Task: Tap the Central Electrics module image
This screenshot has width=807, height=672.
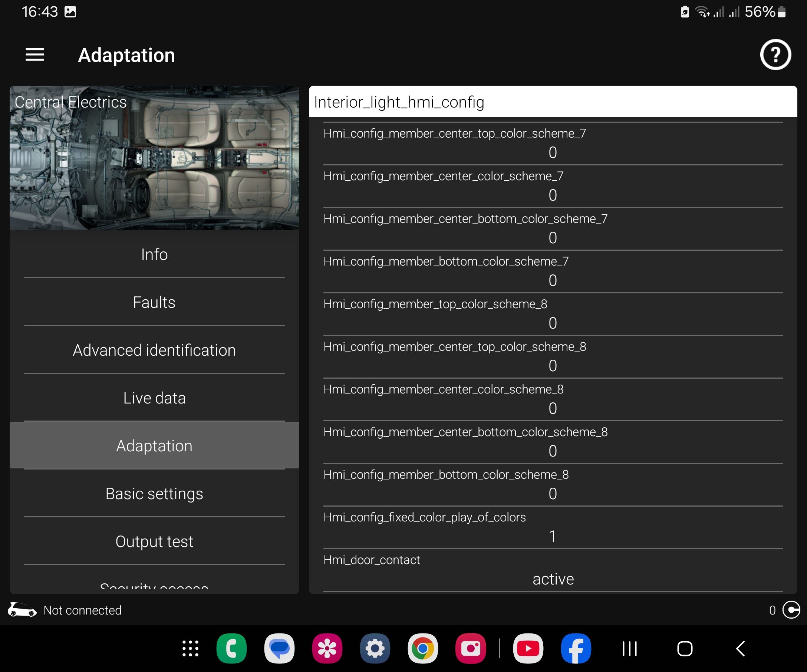Action: [x=154, y=158]
